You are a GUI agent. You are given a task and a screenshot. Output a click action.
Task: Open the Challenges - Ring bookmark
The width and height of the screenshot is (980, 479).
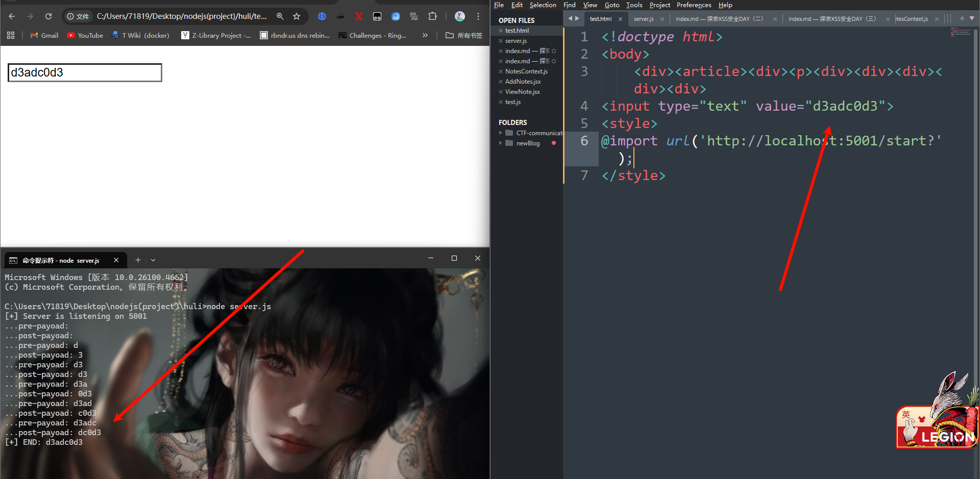(372, 35)
